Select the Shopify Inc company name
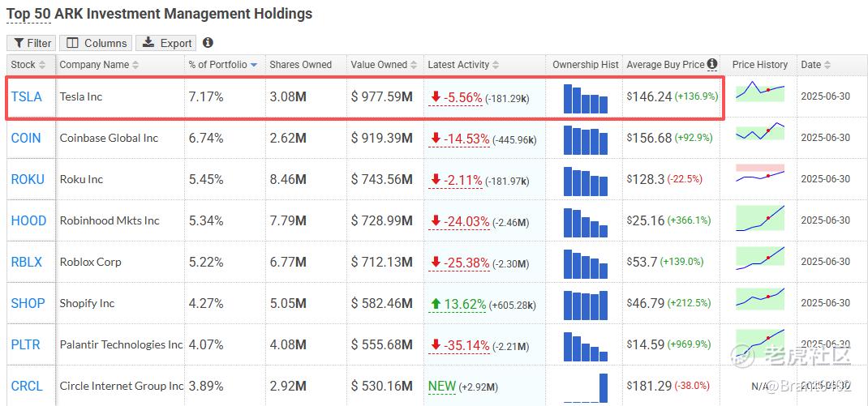This screenshot has width=868, height=406. click(x=87, y=303)
